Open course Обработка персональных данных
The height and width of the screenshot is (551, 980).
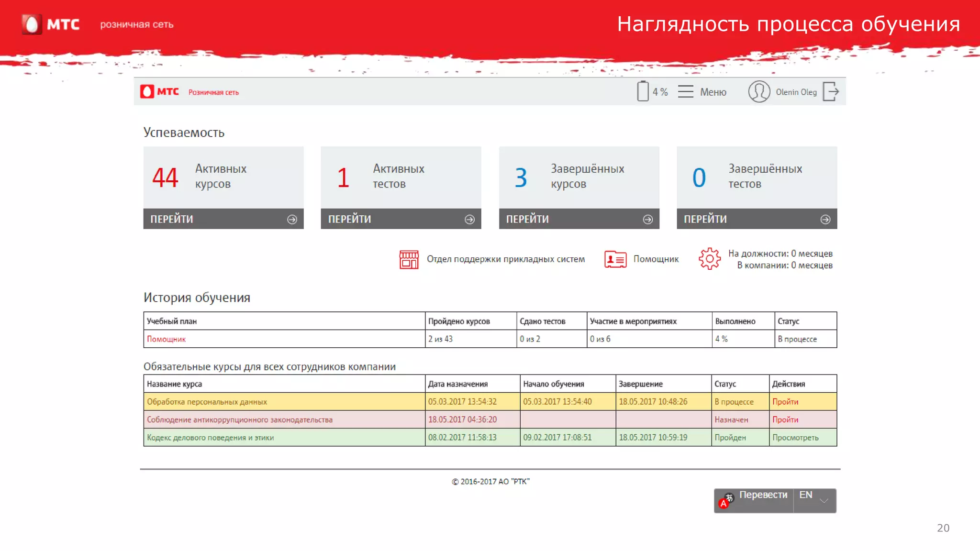point(207,402)
